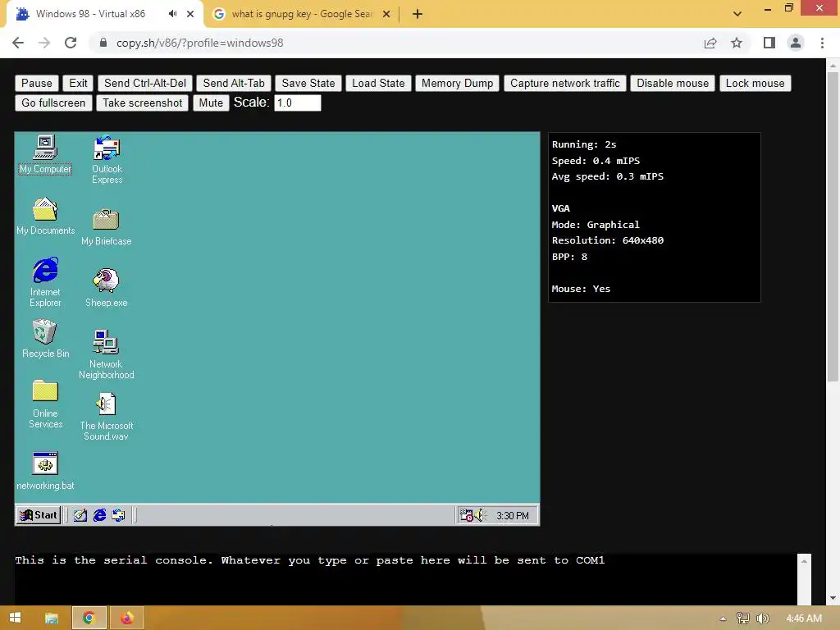Click the Lock mouse button
Viewport: 840px width, 630px height.
[x=756, y=83]
